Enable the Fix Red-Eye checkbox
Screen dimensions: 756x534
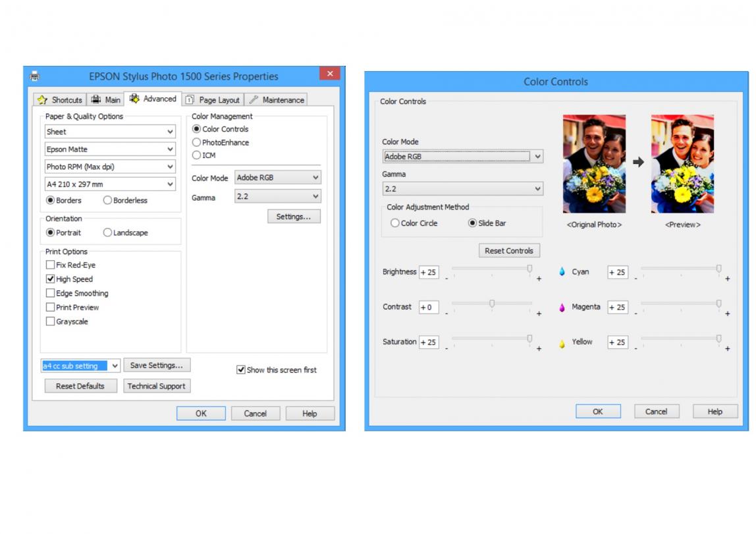pos(50,265)
